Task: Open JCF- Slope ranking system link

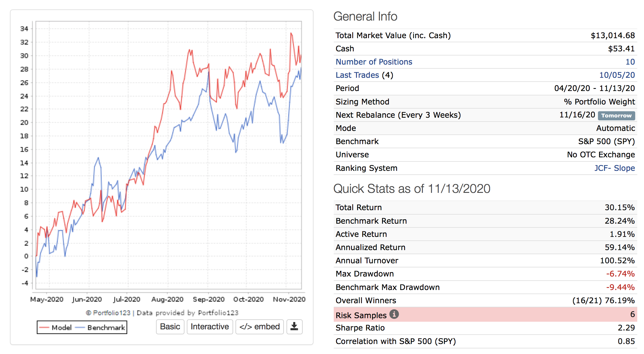Action: click(614, 168)
